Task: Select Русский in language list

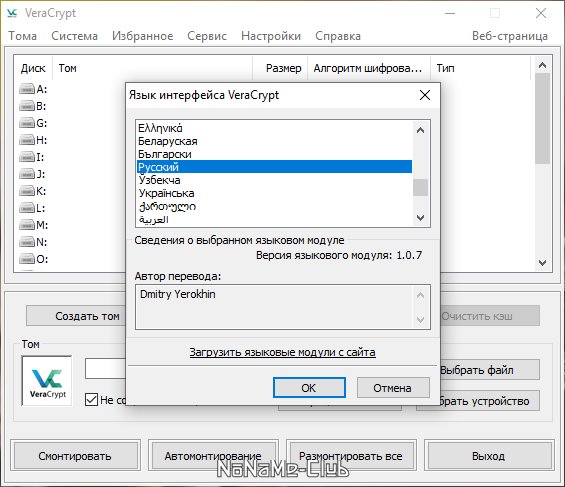Action: click(274, 167)
